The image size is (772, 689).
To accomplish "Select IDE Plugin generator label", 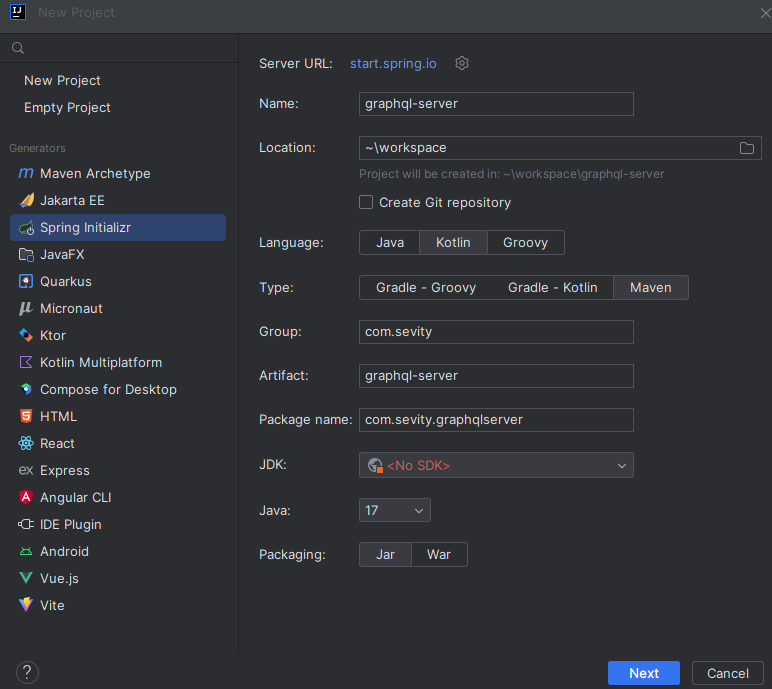I will [70, 525].
